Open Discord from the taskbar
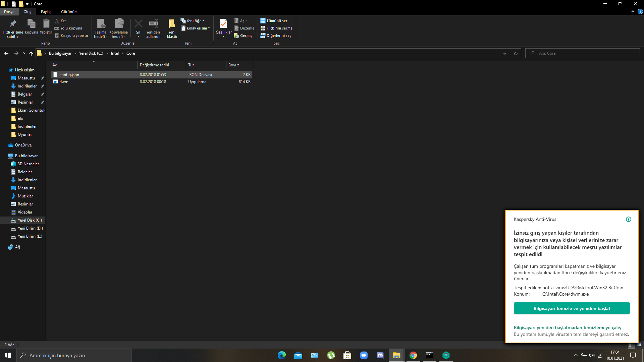 380,355
